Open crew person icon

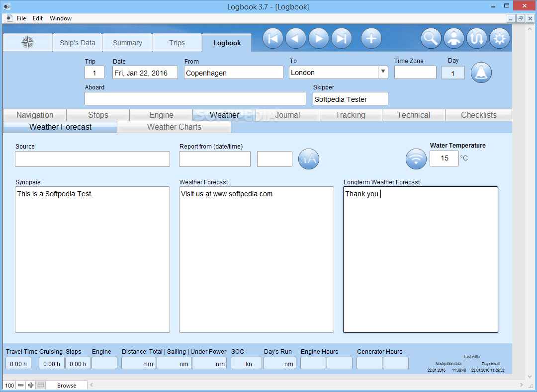(x=454, y=38)
